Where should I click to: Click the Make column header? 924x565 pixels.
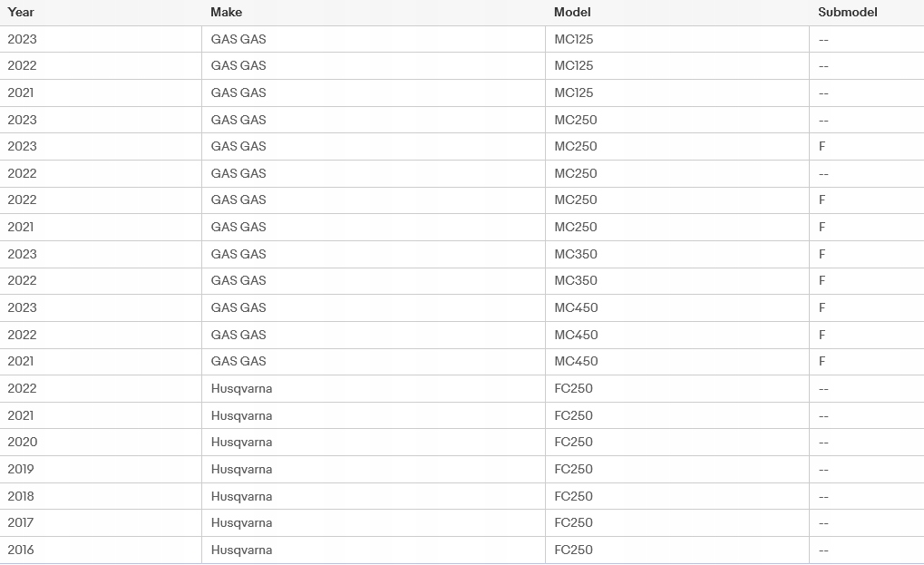[x=226, y=13]
